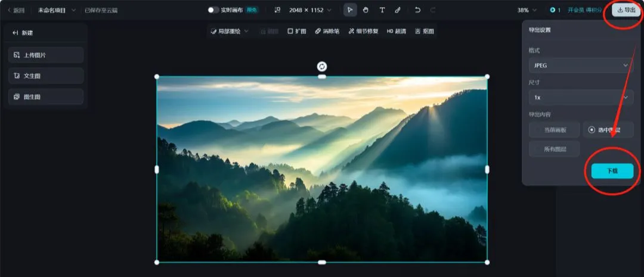Select the 选中图层 radio option
The image size is (644, 277).
pos(608,130)
